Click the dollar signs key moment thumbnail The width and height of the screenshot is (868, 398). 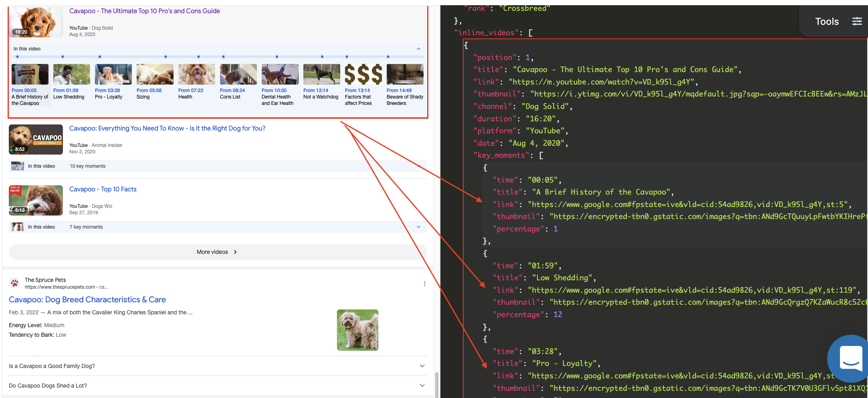pos(363,74)
